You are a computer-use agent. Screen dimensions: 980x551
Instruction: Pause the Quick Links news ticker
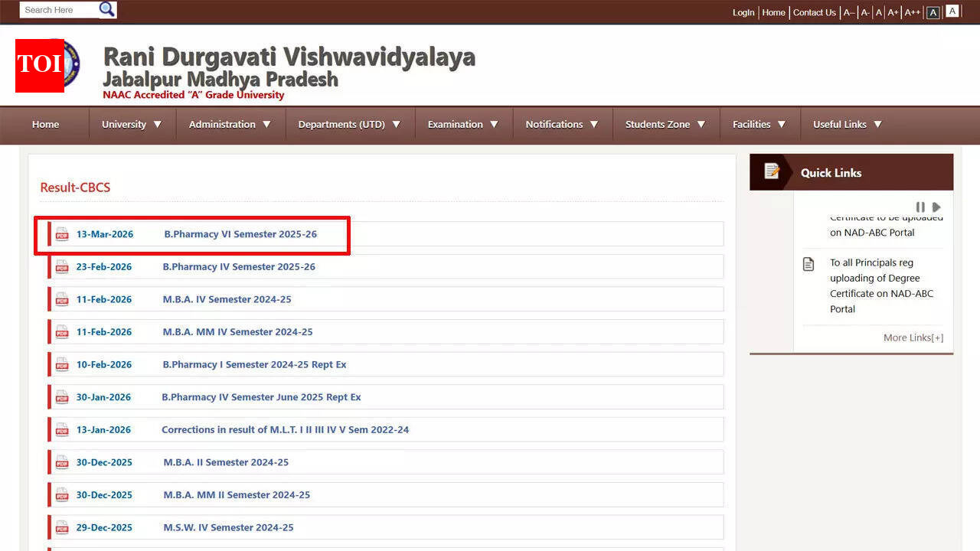(921, 207)
